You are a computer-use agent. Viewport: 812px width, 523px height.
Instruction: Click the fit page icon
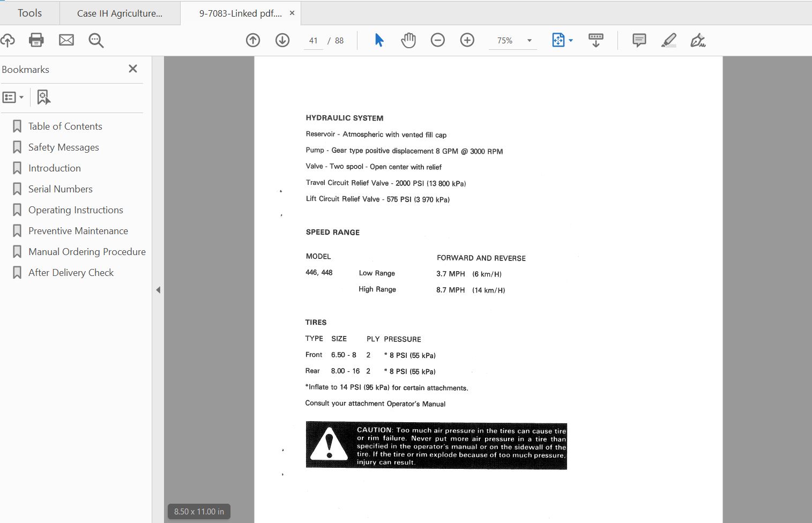pos(558,40)
